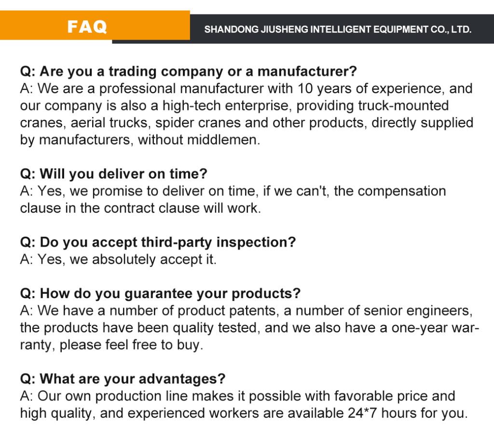This screenshot has height=448, width=494.
Task: Click the 'promise to deliver on time' answer
Action: tap(233, 200)
